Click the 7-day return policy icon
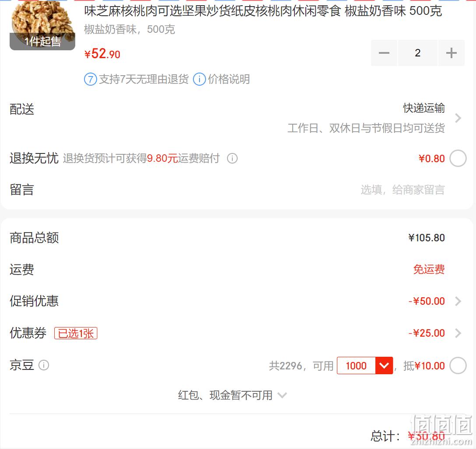476x449 pixels. (91, 80)
